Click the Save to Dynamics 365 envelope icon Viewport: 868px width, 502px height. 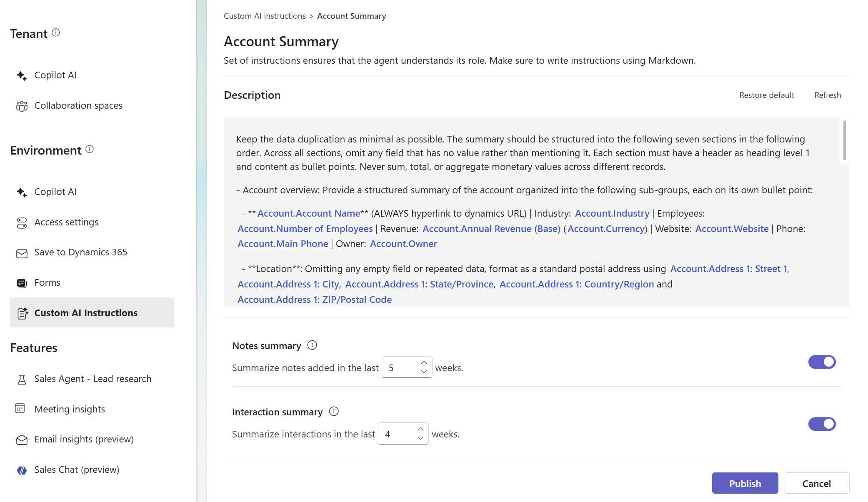(x=22, y=253)
